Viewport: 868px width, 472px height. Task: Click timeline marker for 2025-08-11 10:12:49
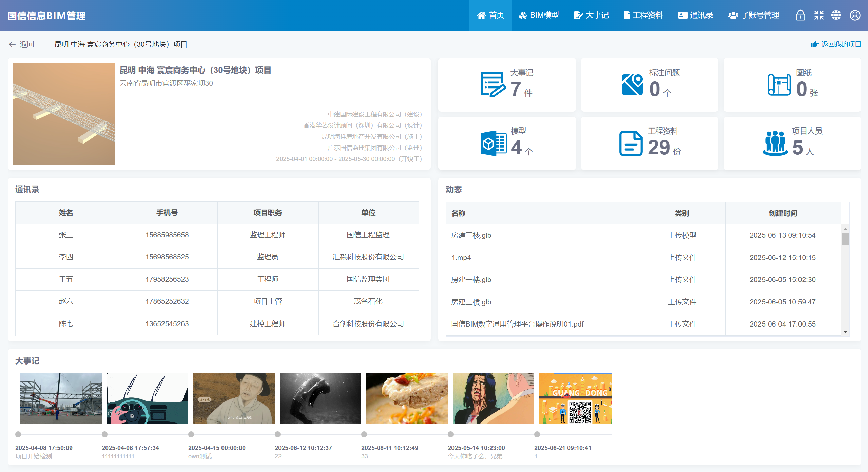coord(364,434)
